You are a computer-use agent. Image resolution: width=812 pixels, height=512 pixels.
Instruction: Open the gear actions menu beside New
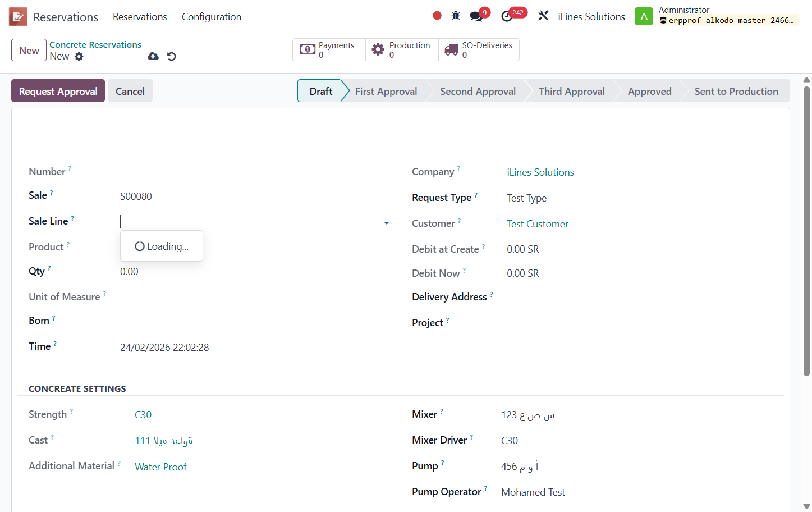79,56
